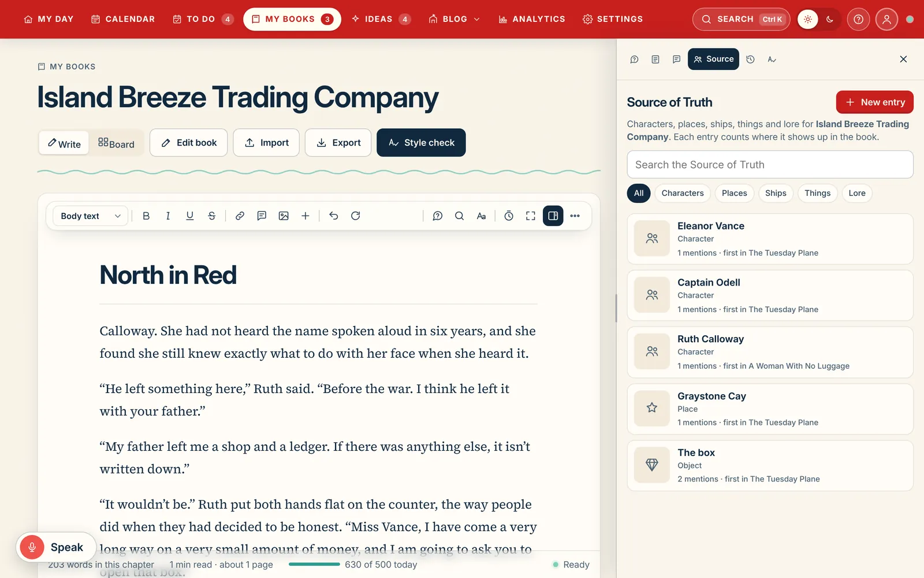Run the Style check
This screenshot has width=924, height=578.
click(421, 143)
